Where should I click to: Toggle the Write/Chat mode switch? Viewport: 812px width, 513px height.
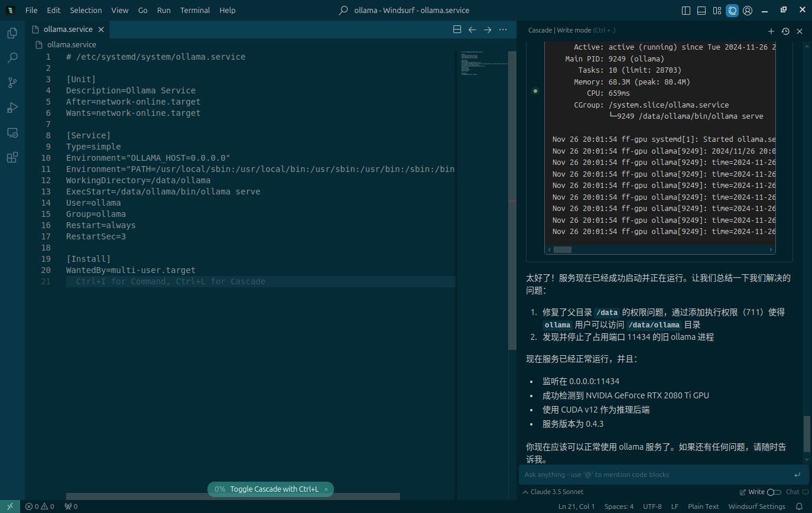[x=774, y=492]
